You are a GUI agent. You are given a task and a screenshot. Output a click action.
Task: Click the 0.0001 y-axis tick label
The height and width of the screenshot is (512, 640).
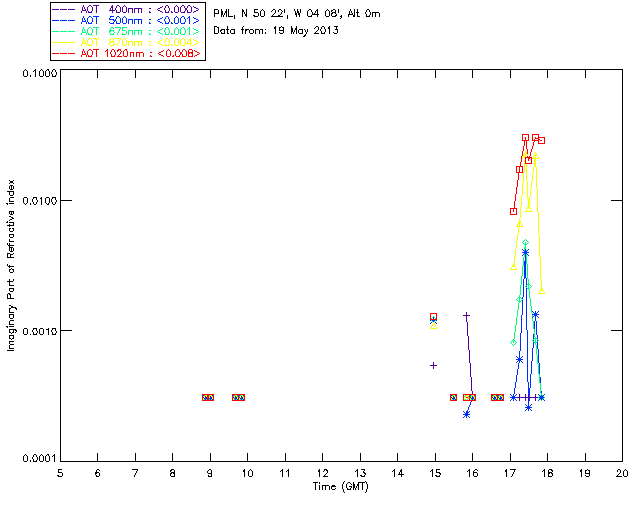point(39,459)
